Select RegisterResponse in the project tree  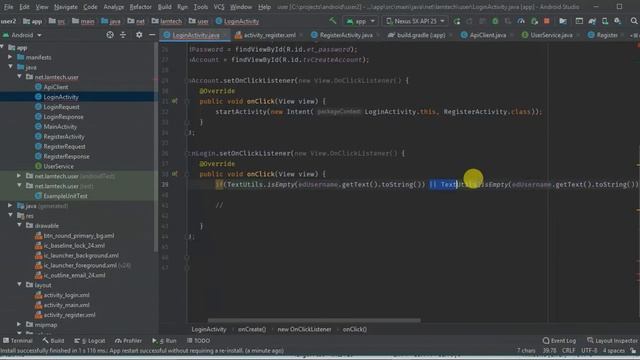click(67, 156)
